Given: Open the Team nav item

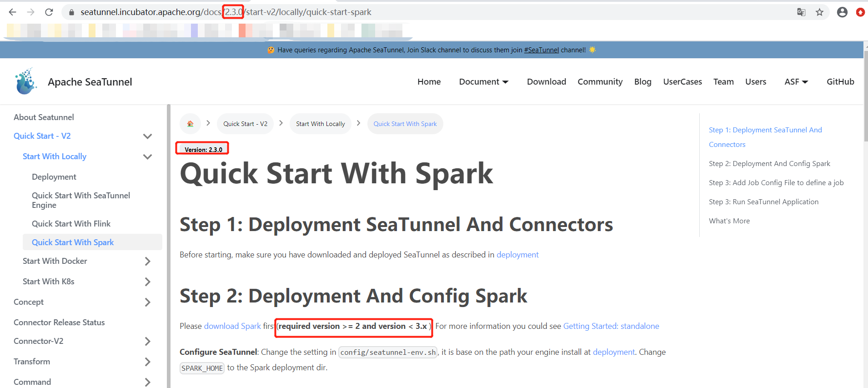Looking at the screenshot, I should coord(723,81).
